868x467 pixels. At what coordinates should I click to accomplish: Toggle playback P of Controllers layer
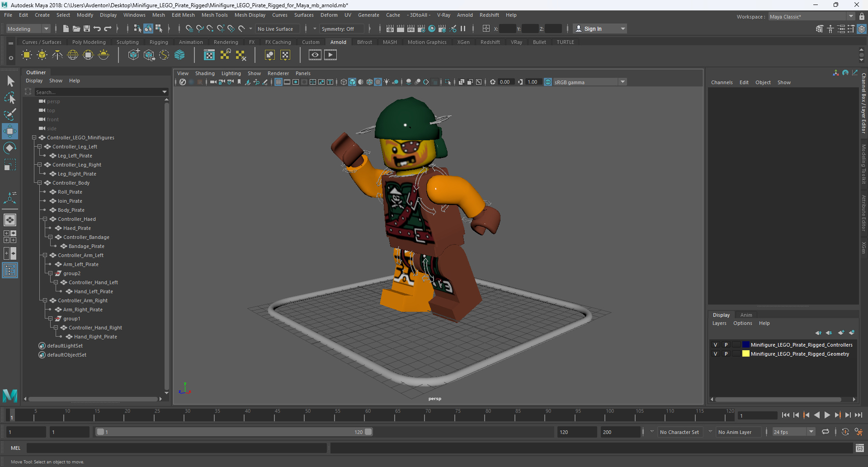tap(726, 345)
